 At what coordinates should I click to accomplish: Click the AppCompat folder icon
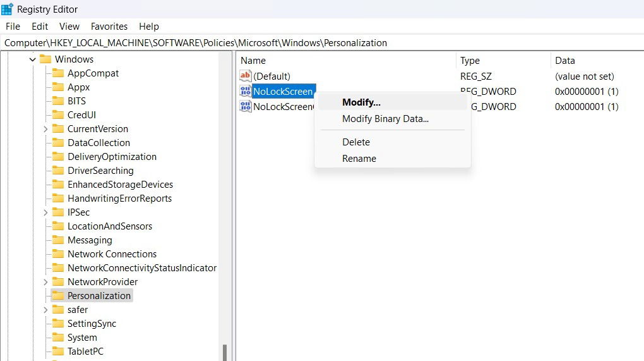tap(58, 73)
